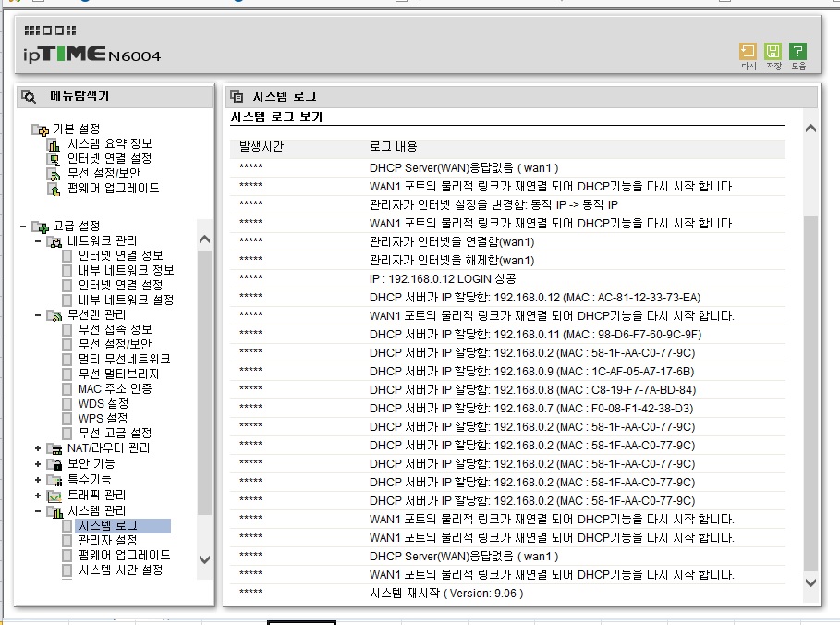
Task: Expand the NAT/라우터 관리 branch
Action: 38,448
